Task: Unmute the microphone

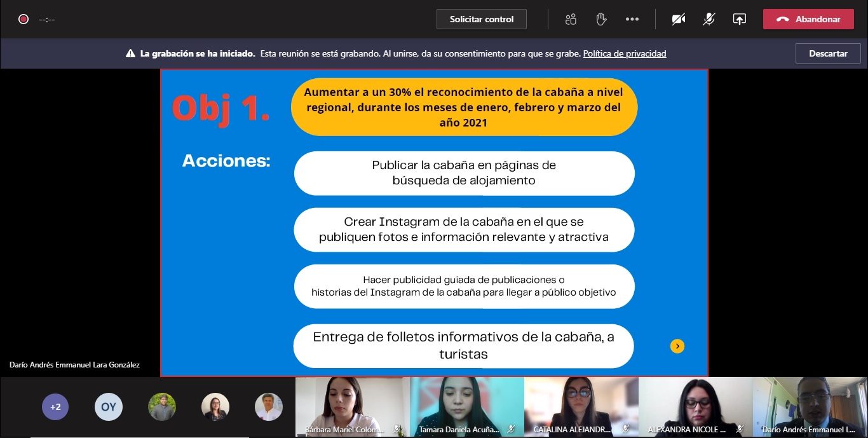Action: click(709, 19)
